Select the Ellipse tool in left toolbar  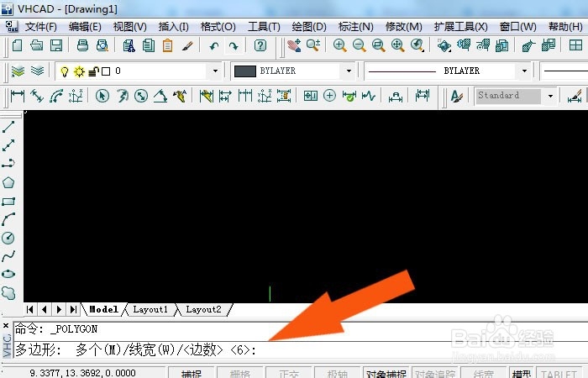[x=8, y=274]
